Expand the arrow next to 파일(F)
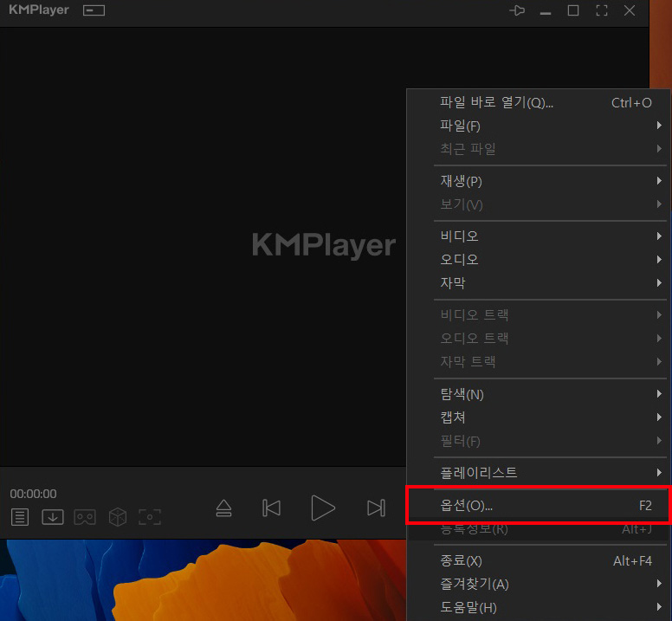672x621 pixels. [659, 125]
